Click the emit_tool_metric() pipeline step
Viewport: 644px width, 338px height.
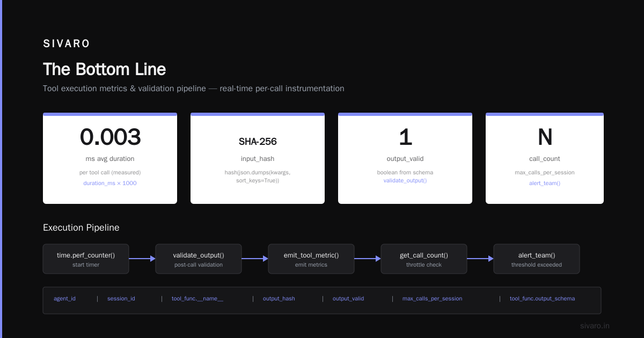point(311,259)
